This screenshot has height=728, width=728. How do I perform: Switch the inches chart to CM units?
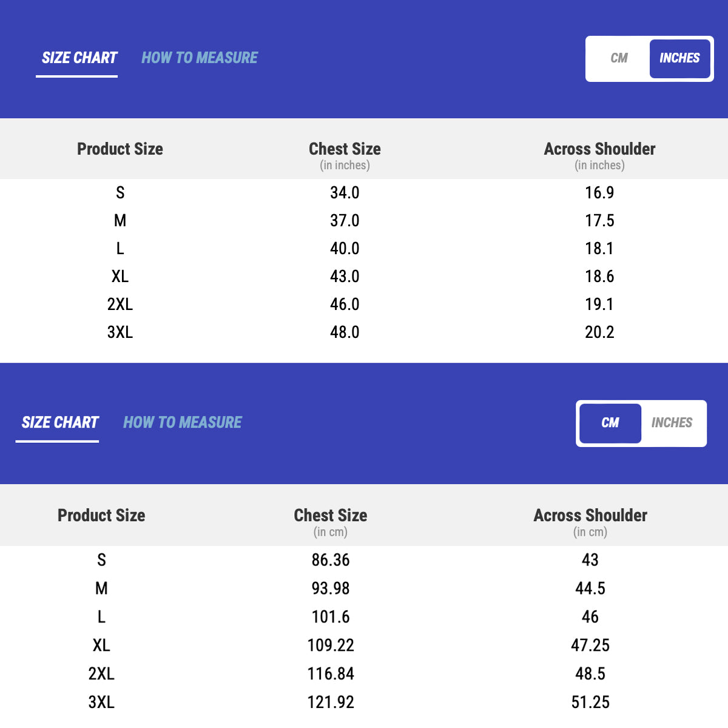(619, 58)
